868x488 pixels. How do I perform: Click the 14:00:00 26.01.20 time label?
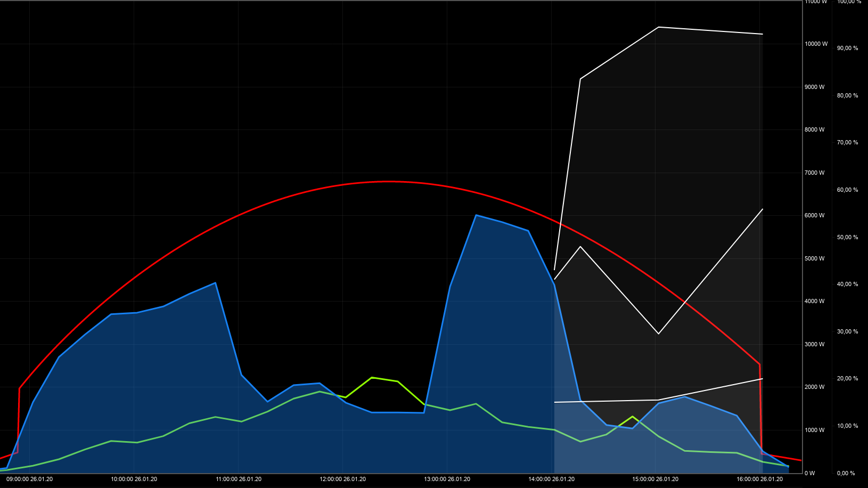551,479
